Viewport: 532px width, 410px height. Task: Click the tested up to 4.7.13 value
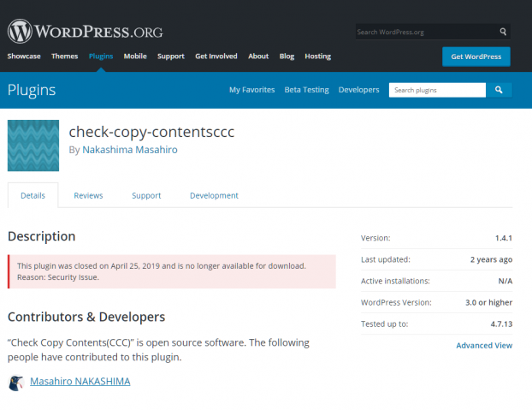pyautogui.click(x=501, y=324)
